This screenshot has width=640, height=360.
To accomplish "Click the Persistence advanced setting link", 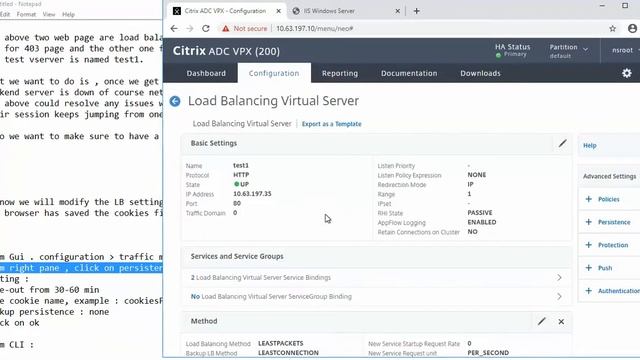I will coord(614,222).
